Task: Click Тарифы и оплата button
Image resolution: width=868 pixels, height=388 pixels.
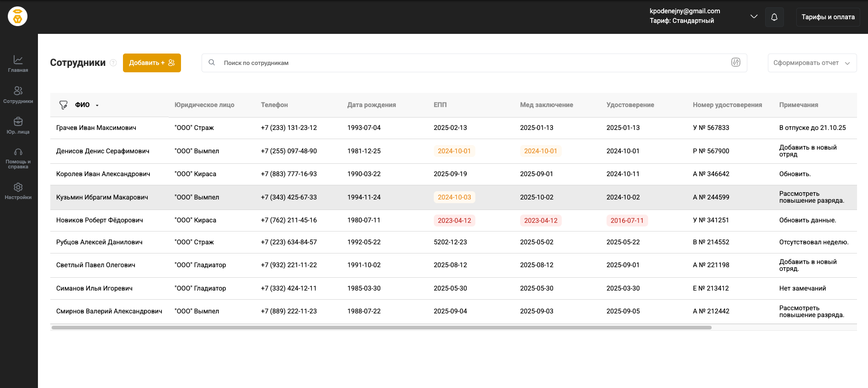Action: (828, 17)
